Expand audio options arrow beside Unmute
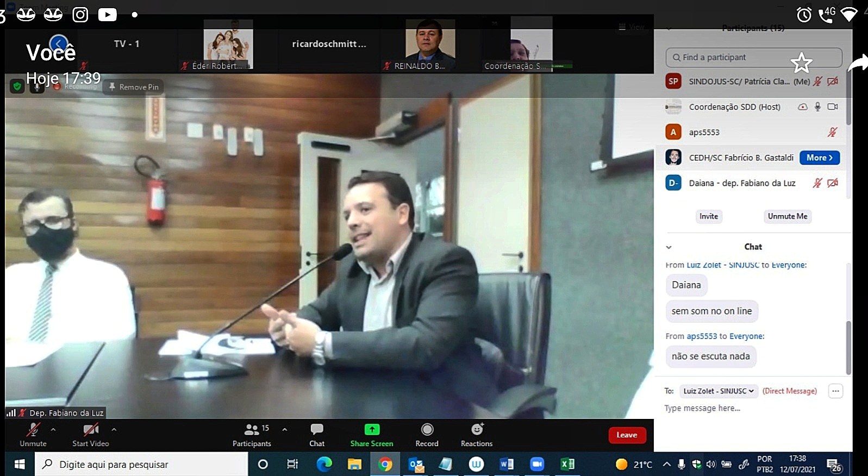The height and width of the screenshot is (476, 868). click(53, 429)
